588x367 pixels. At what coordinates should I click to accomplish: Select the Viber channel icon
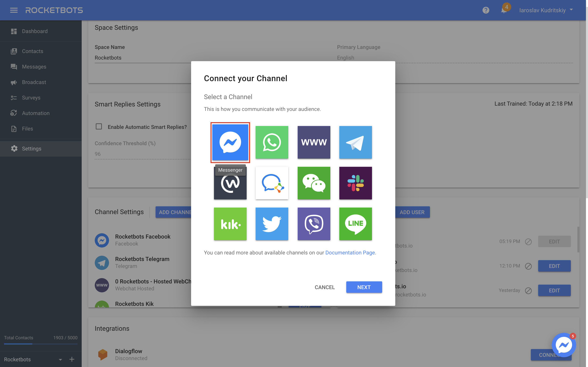click(314, 224)
